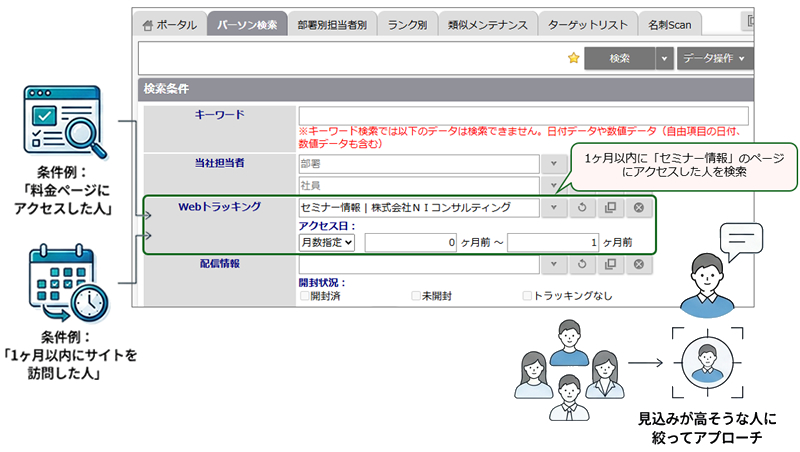
Task: Open the 類似メンテナンス tab
Action: tap(488, 24)
